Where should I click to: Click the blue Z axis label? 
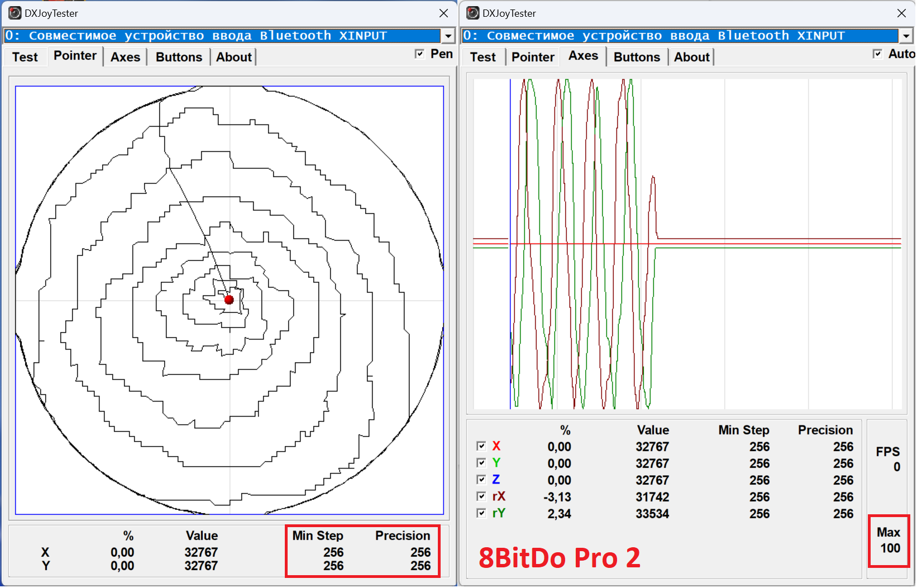(496, 480)
